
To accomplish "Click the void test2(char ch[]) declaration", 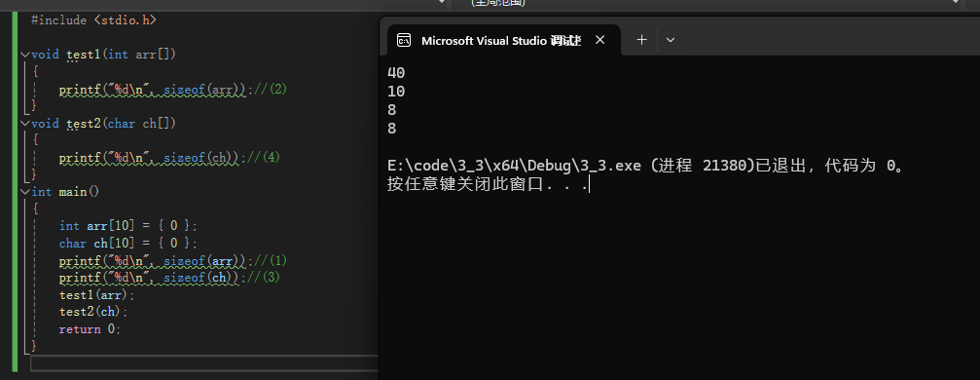I will click(104, 124).
